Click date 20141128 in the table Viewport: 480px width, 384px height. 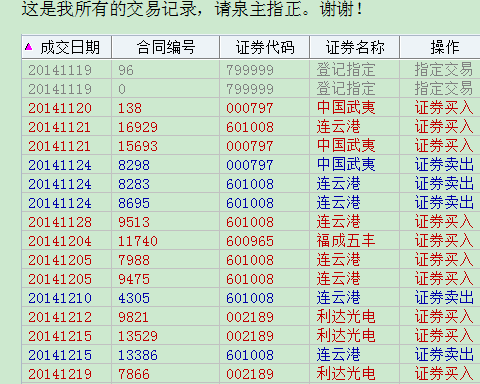click(x=60, y=222)
